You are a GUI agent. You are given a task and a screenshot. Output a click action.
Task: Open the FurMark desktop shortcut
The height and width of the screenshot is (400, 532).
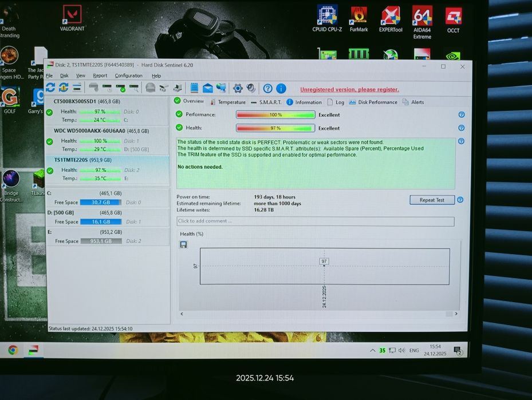358,19
